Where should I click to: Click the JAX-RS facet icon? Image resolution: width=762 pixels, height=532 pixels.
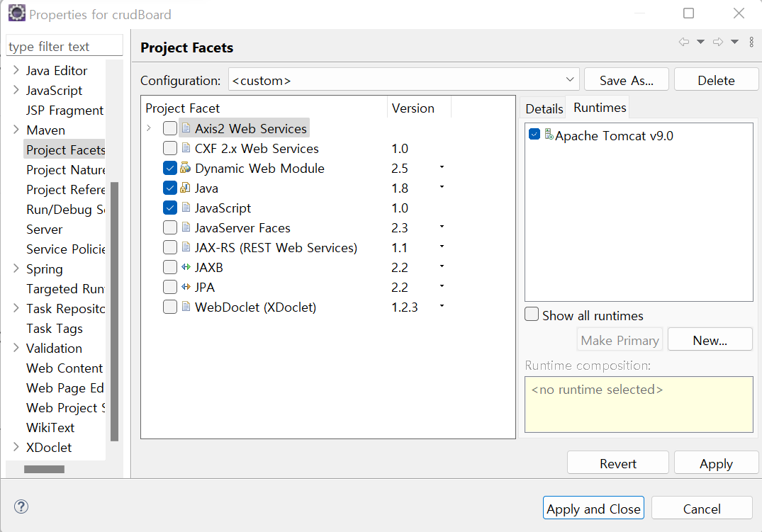(x=186, y=247)
